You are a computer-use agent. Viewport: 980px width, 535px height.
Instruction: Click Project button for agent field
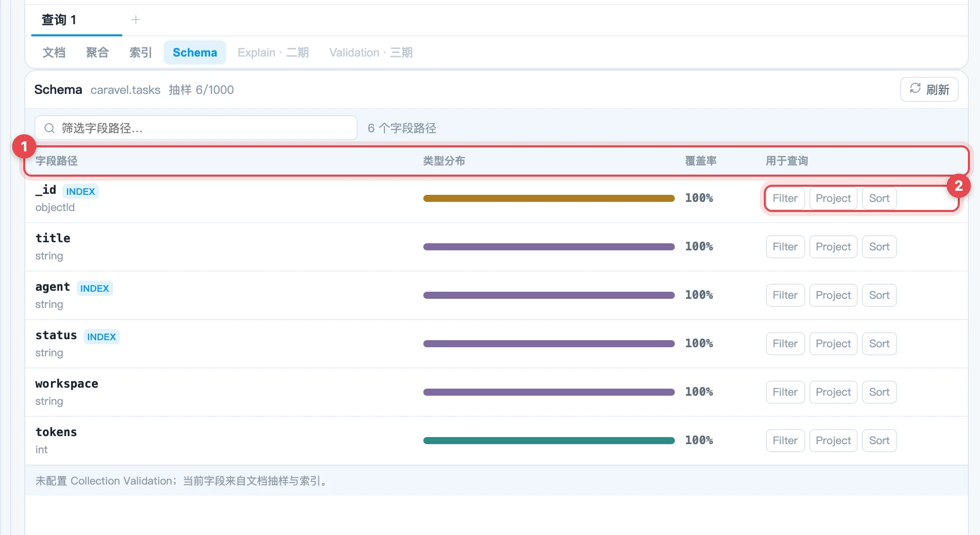(x=834, y=295)
